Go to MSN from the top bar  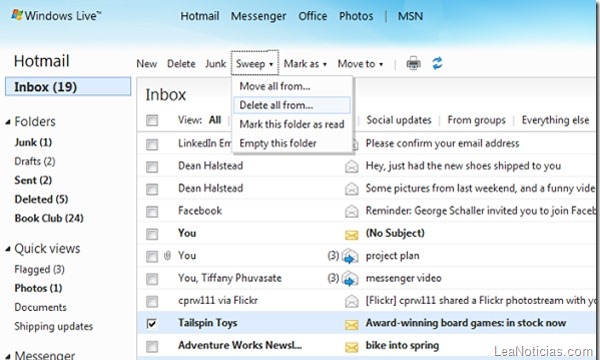[410, 16]
